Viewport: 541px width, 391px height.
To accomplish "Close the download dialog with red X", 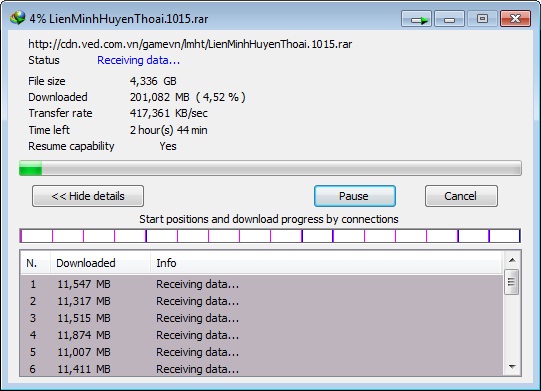I will [x=515, y=18].
